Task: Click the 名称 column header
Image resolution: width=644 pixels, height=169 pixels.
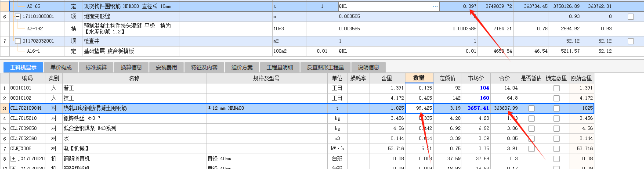Action: point(134,78)
